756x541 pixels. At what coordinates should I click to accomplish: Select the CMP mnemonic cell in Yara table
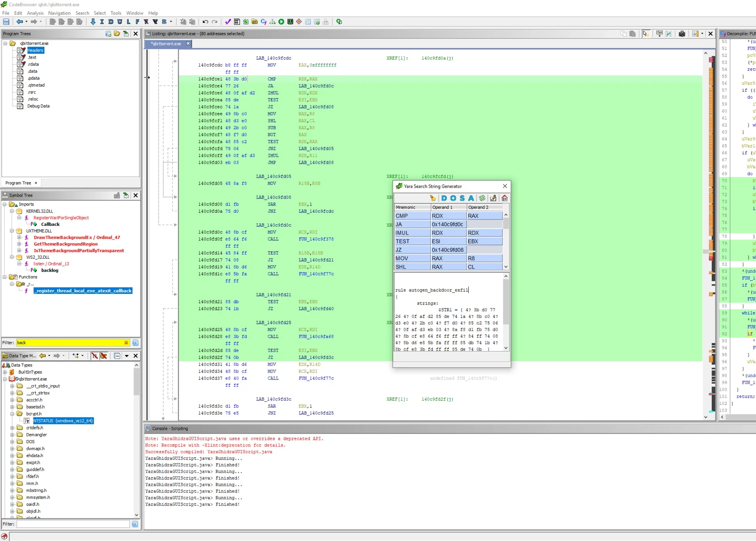click(412, 216)
